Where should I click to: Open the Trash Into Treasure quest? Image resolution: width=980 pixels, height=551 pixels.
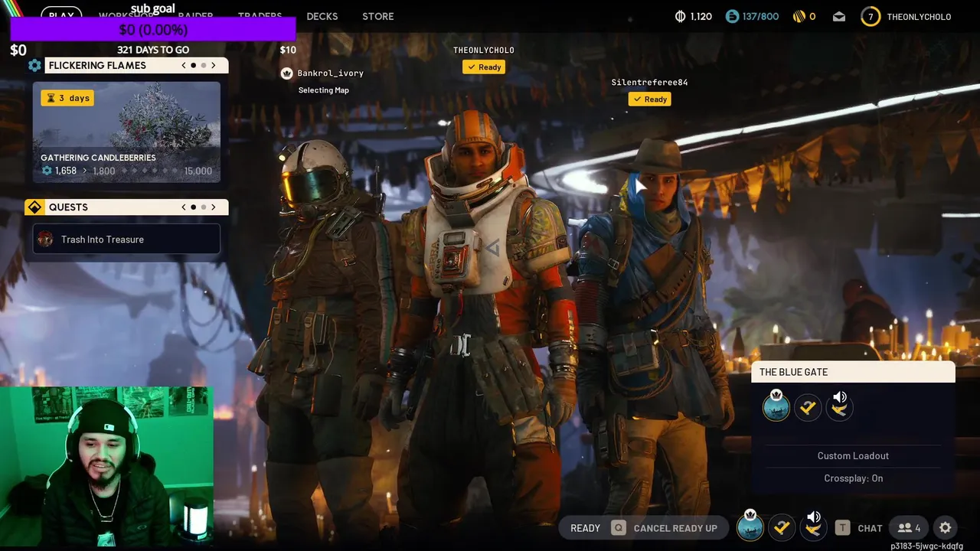click(x=126, y=240)
